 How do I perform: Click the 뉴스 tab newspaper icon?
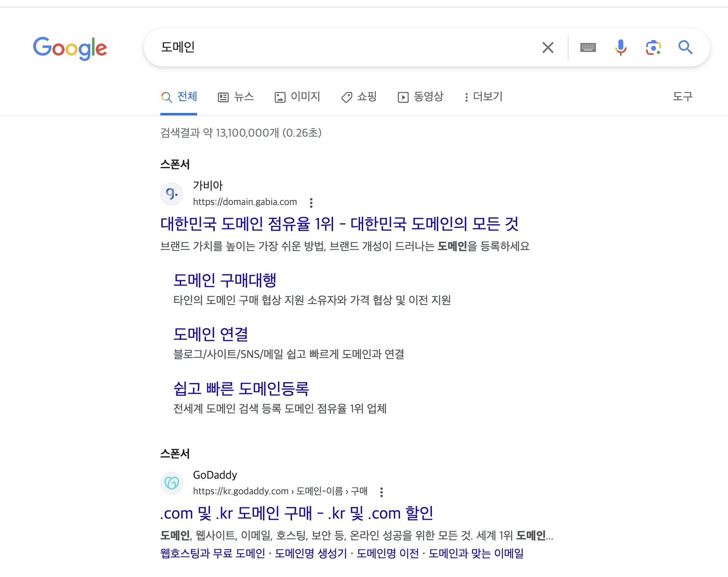(223, 97)
